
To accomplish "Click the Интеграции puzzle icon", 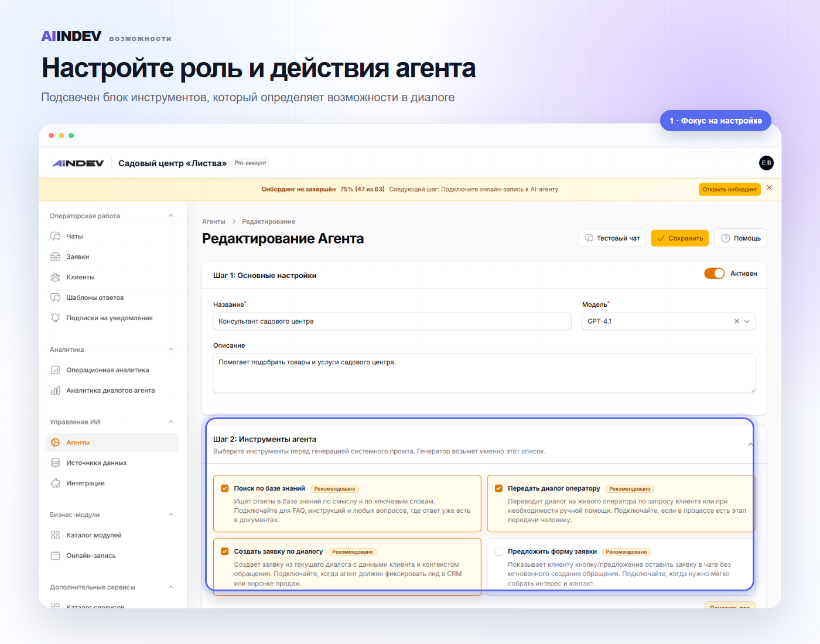I will (56, 484).
